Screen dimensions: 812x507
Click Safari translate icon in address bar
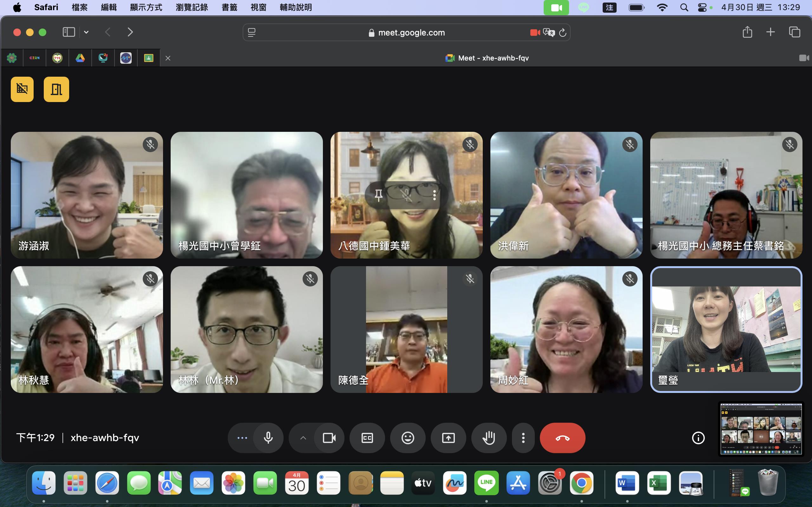click(549, 33)
